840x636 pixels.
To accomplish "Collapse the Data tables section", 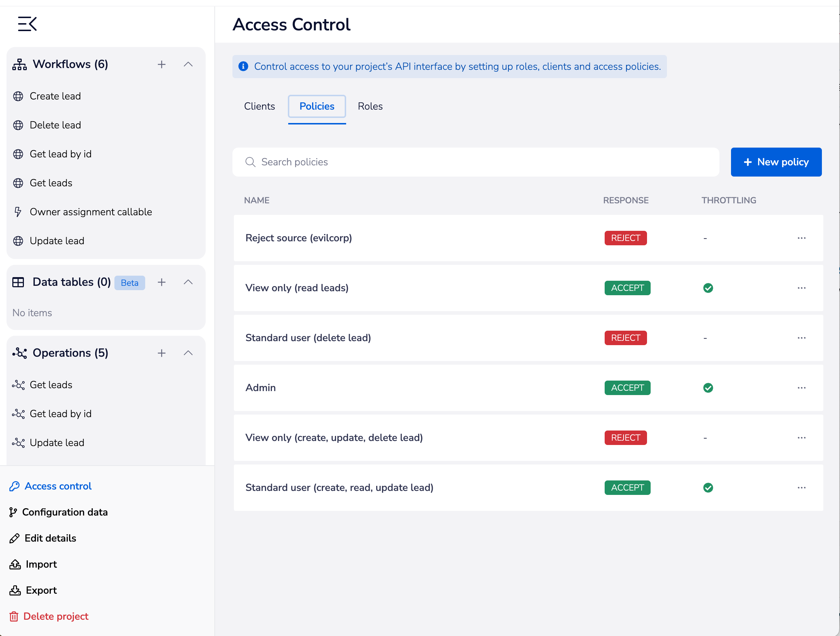I will [188, 282].
